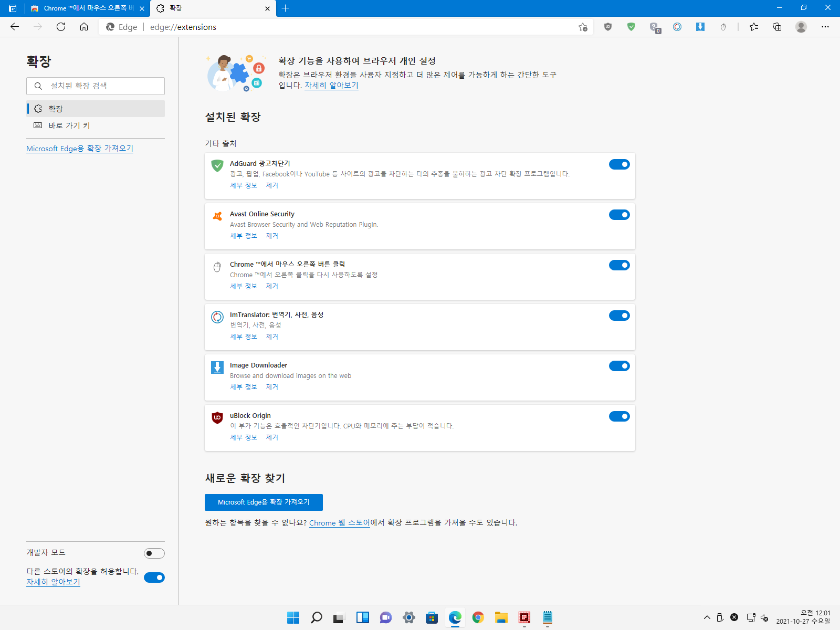Open 자세히 알아보기 link under other stores

pyautogui.click(x=53, y=582)
